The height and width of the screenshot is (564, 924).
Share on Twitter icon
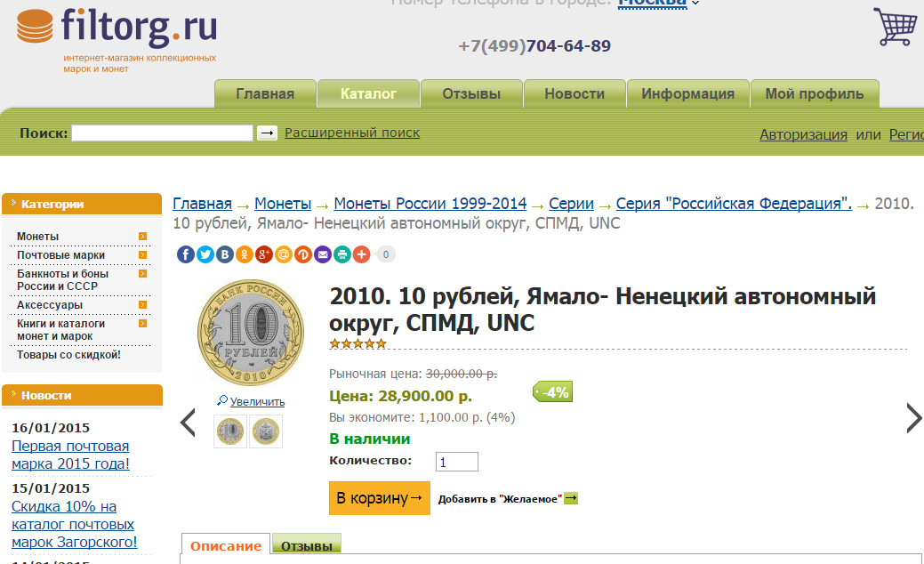(205, 254)
